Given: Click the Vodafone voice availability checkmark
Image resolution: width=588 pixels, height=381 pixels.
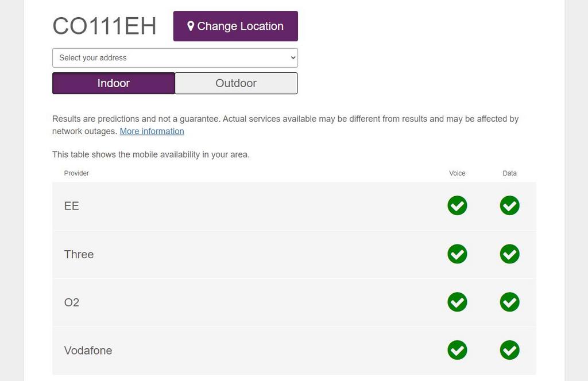Looking at the screenshot, I should pyautogui.click(x=457, y=350).
